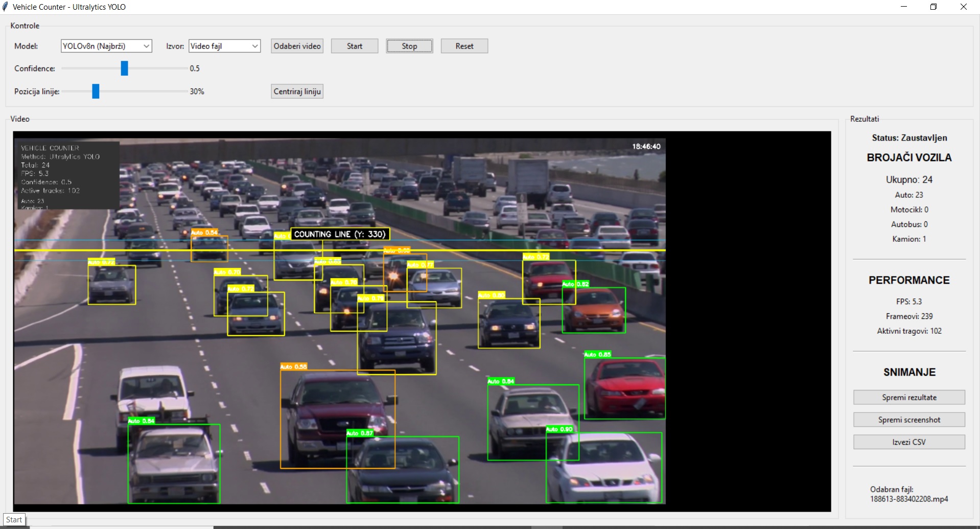Expand the Izvor source combo box
Screen dimensions: 980x529
coord(224,46)
